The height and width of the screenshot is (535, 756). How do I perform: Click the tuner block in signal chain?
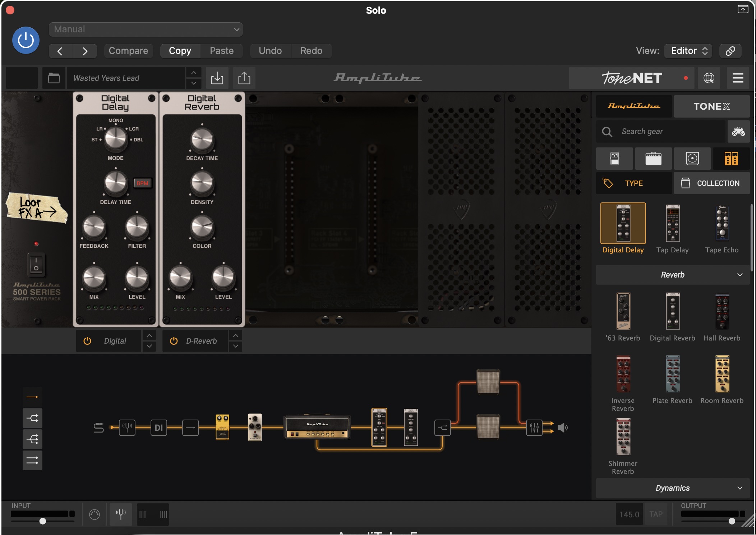coord(127,427)
